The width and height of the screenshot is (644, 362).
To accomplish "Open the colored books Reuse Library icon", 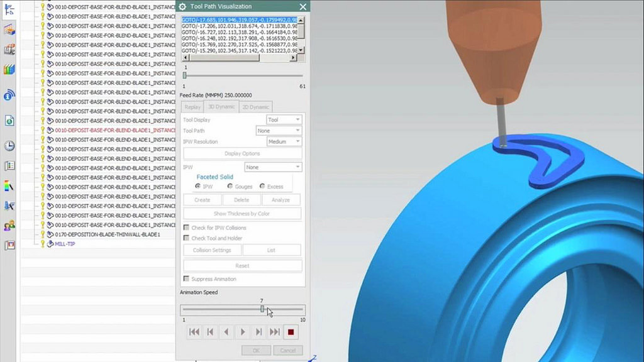I will click(x=9, y=69).
